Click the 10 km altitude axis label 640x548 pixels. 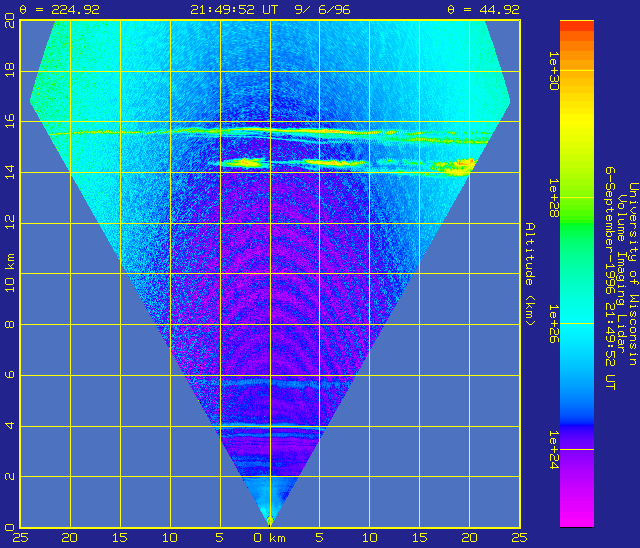tap(10, 273)
